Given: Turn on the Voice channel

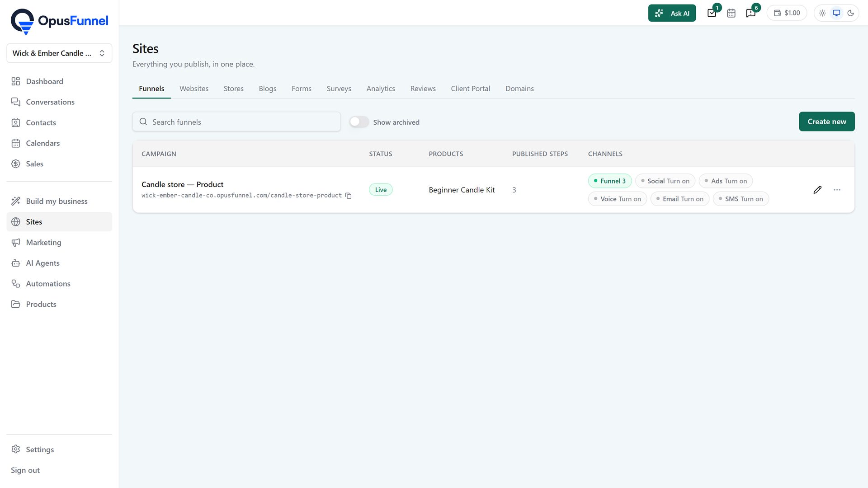Looking at the screenshot, I should tap(618, 199).
